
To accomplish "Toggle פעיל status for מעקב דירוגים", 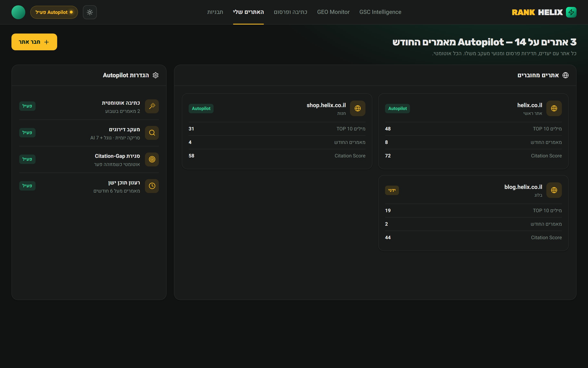I will click(27, 132).
